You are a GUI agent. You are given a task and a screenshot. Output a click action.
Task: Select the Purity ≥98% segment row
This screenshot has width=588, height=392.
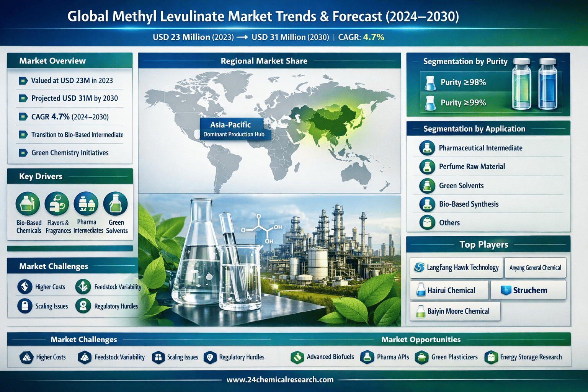pos(465,82)
